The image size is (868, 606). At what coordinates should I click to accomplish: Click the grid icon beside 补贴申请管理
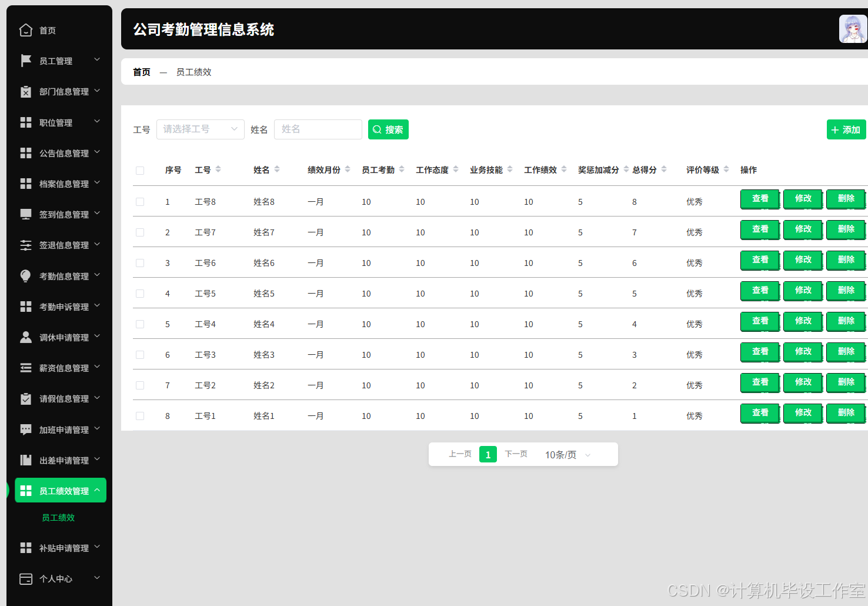tap(26, 548)
